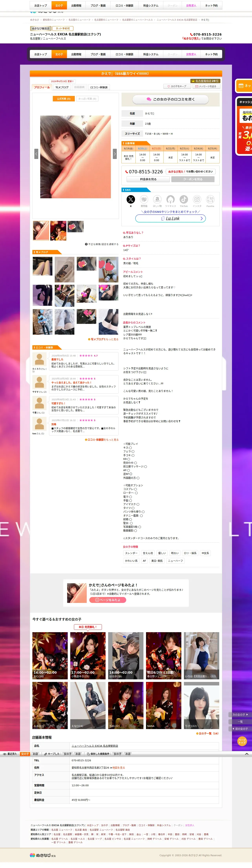Click the インスタ Instagram icon

click(197, 199)
